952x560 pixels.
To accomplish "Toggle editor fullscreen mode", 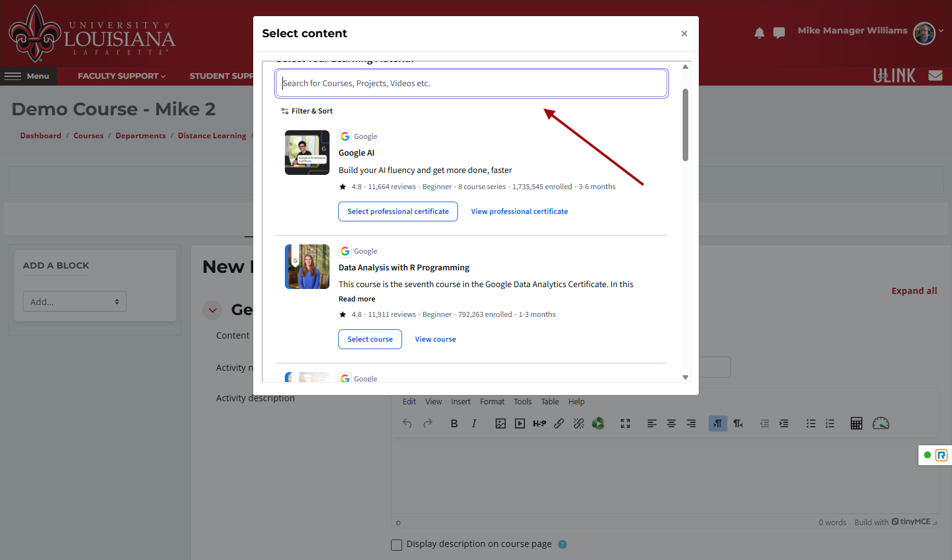I will coord(626,424).
